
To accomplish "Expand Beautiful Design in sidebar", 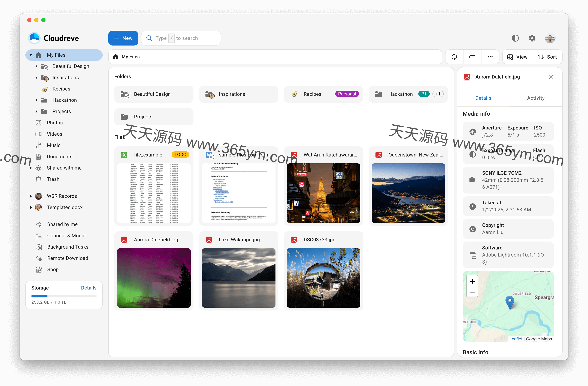I will [37, 66].
